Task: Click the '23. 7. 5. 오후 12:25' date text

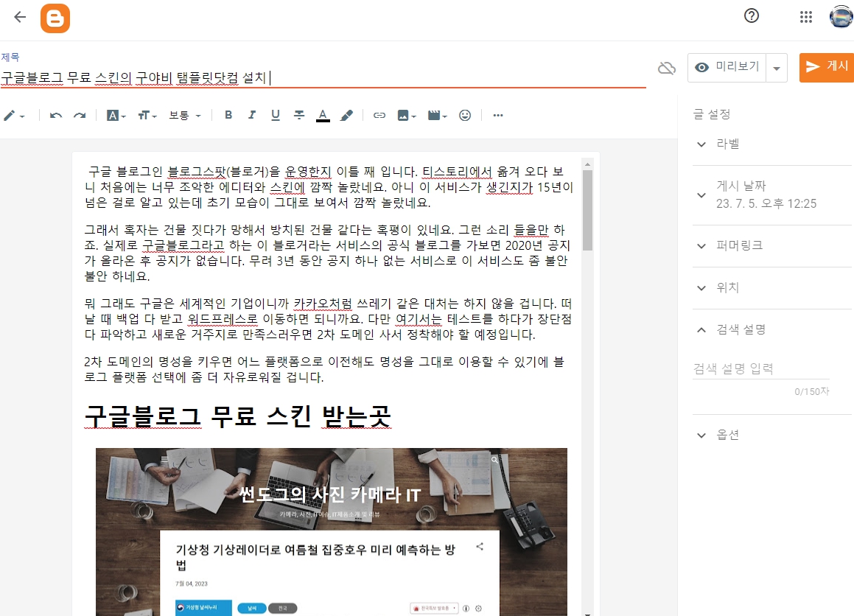Action: point(766,203)
